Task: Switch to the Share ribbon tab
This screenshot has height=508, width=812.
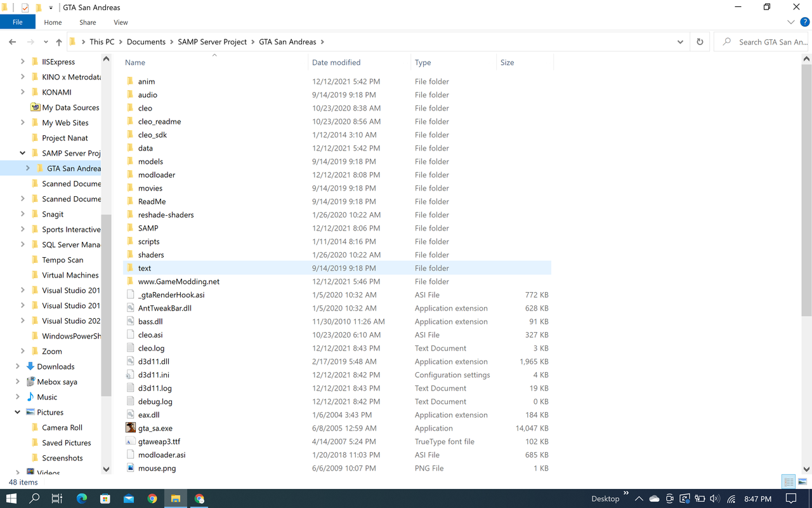Action: point(88,22)
